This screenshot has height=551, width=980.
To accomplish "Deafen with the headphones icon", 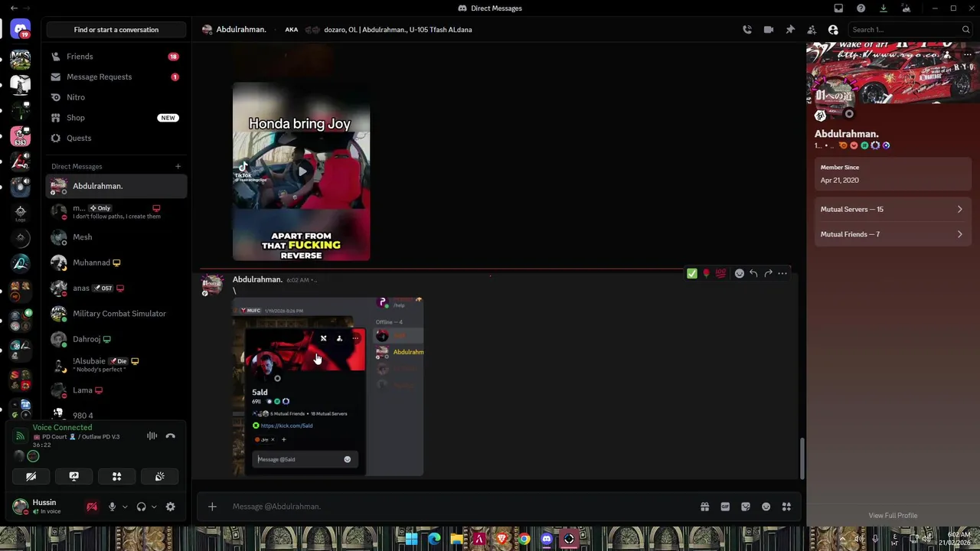I will coord(141,507).
